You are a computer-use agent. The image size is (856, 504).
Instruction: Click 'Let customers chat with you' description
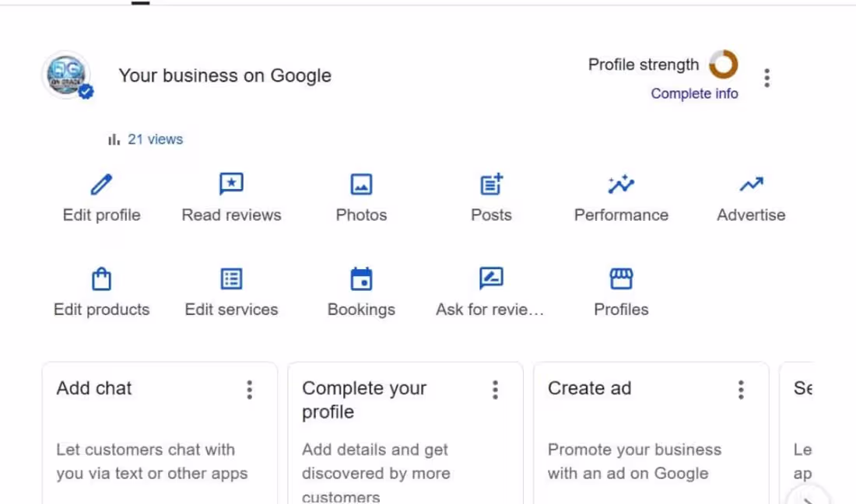[x=152, y=461]
